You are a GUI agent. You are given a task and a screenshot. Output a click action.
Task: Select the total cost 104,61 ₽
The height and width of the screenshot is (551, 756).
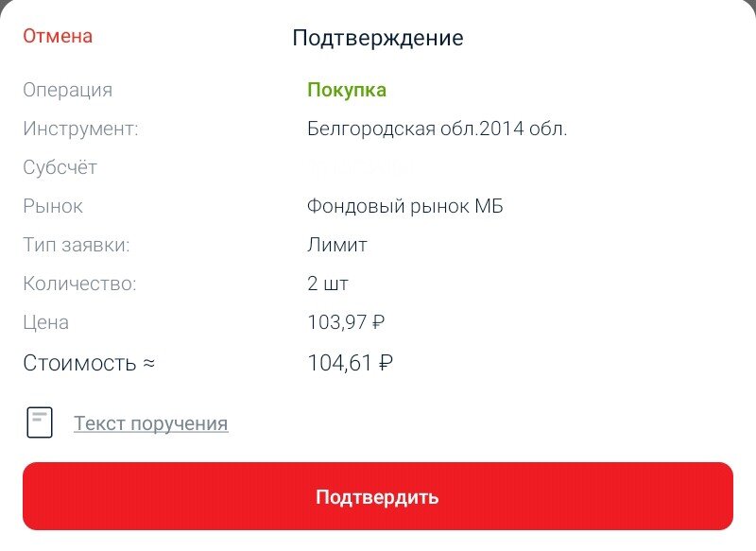(x=350, y=361)
